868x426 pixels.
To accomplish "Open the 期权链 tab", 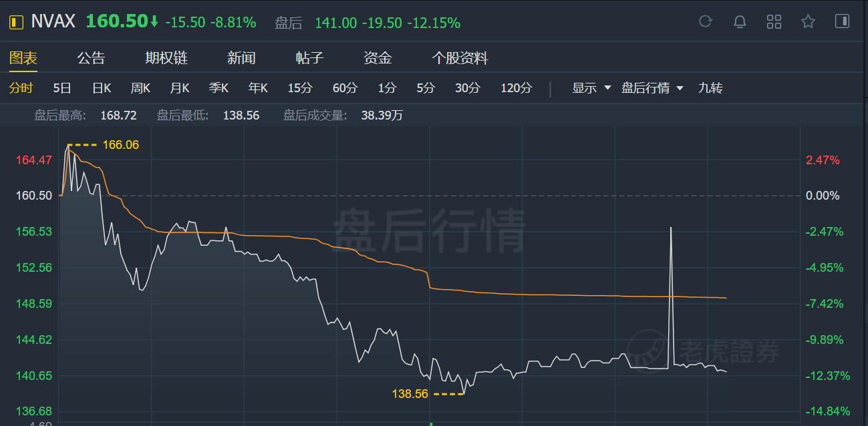I will (x=166, y=58).
